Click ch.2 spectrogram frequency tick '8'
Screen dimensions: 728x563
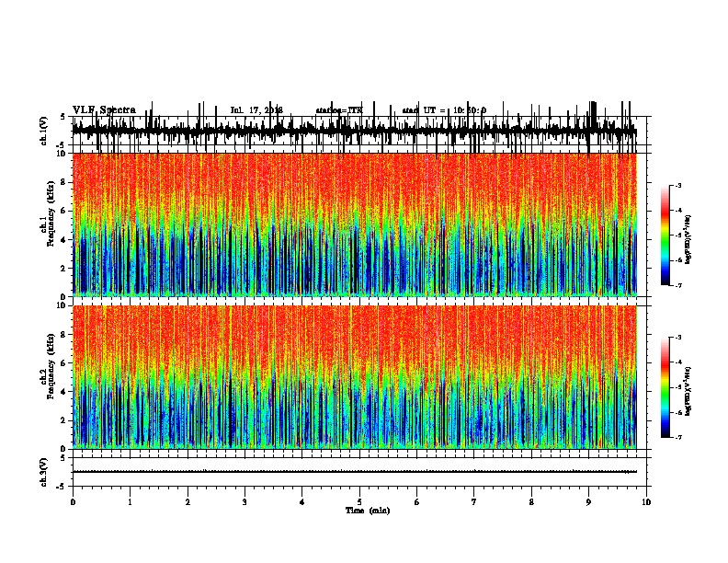(64, 335)
